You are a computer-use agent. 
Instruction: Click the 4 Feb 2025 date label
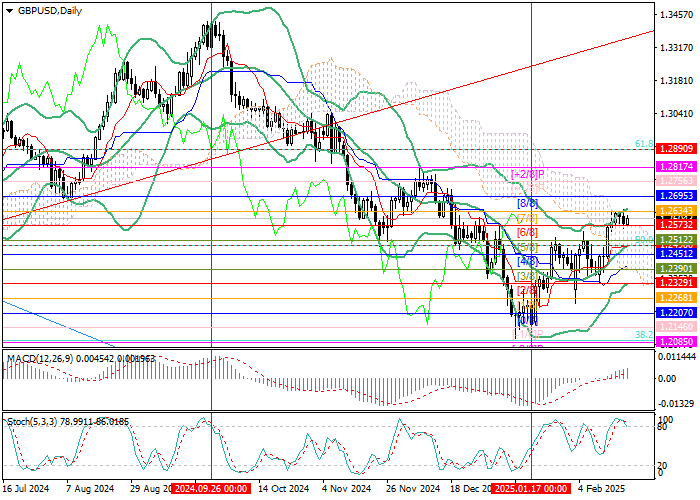[603, 489]
